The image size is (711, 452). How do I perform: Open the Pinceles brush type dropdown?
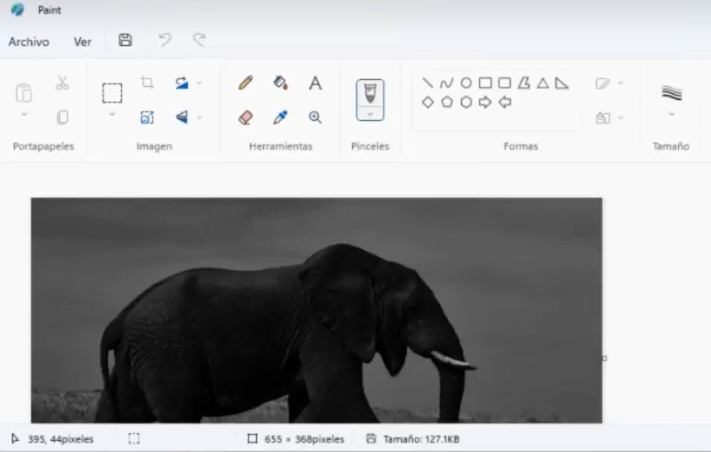(370, 114)
